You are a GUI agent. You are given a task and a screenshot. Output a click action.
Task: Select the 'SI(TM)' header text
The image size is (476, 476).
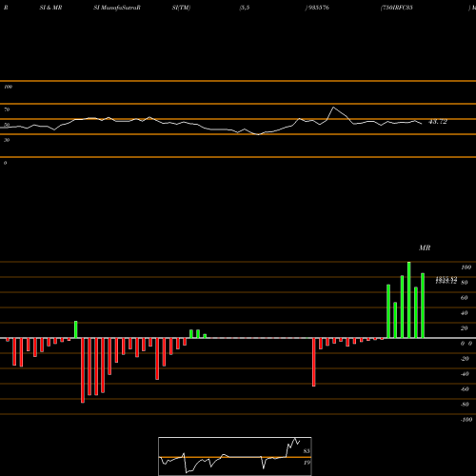(x=181, y=8)
